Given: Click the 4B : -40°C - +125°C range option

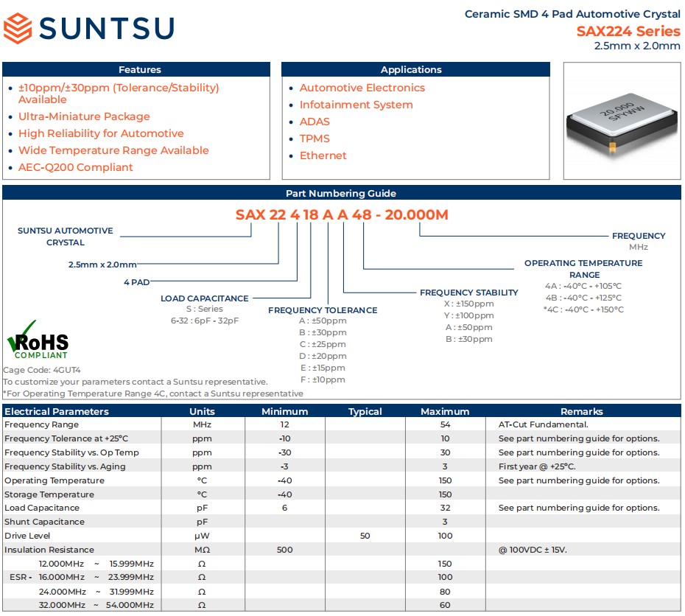Looking at the screenshot, I should tap(583, 298).
